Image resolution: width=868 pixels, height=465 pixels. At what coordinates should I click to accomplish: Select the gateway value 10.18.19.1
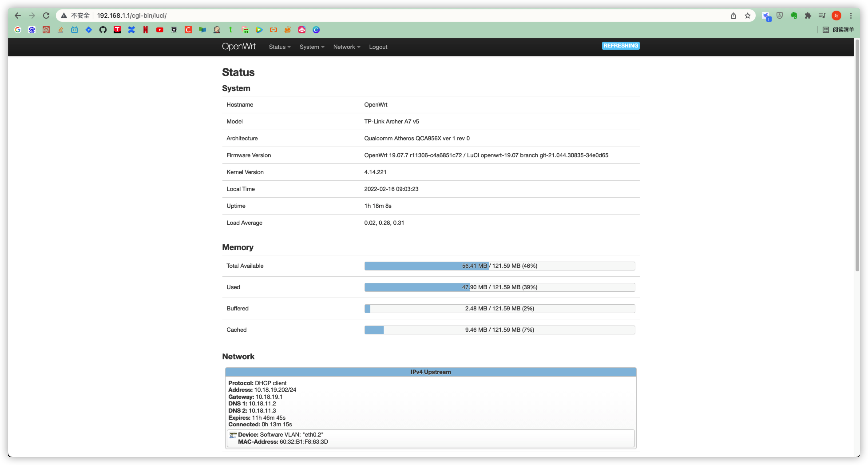pos(269,397)
